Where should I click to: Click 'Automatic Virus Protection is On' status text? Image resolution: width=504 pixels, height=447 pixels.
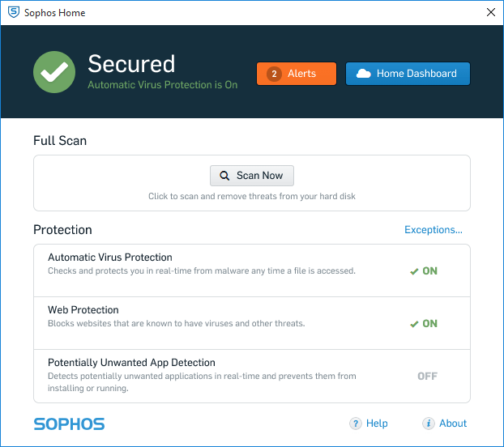(163, 85)
